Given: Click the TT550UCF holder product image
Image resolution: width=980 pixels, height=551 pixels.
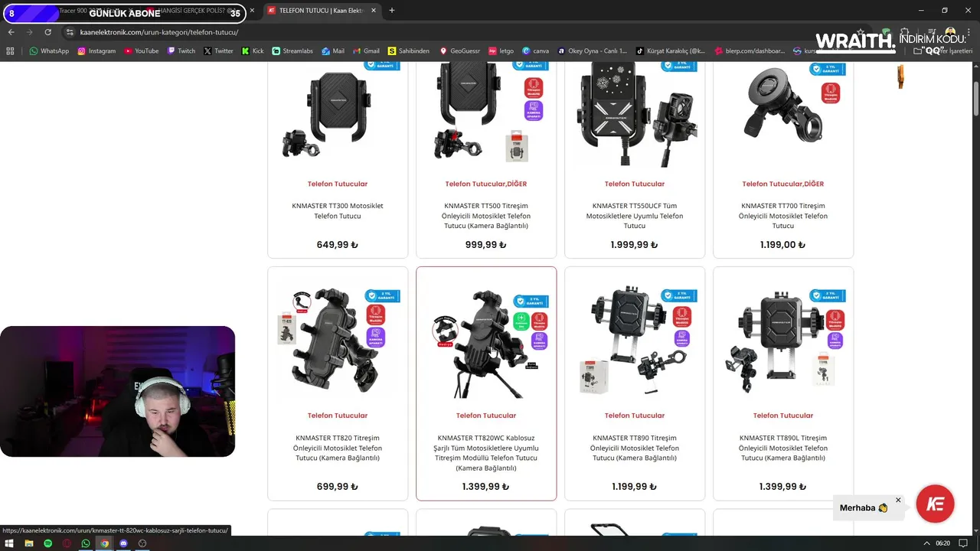Looking at the screenshot, I should pos(635,115).
